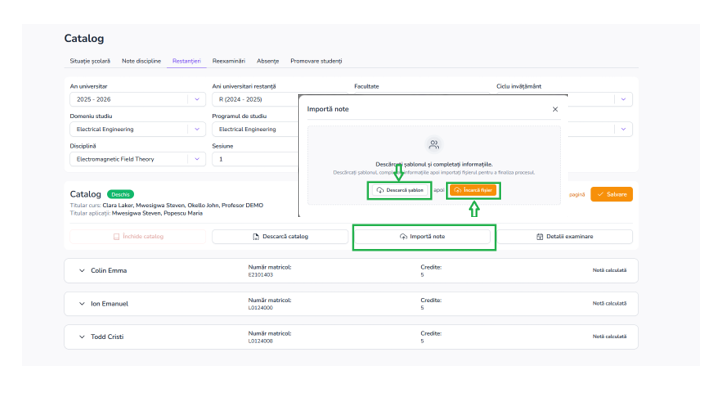Switch to the Reexaminări tab
The image size is (722, 405).
(229, 61)
